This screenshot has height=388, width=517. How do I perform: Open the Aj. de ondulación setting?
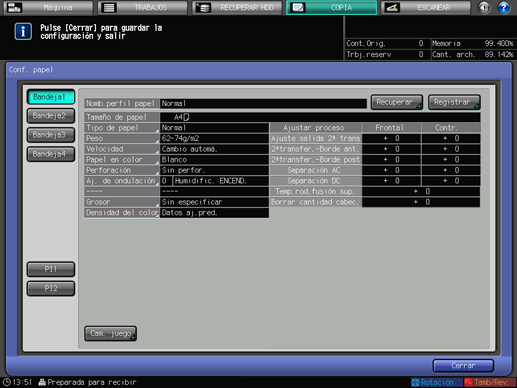click(122, 181)
